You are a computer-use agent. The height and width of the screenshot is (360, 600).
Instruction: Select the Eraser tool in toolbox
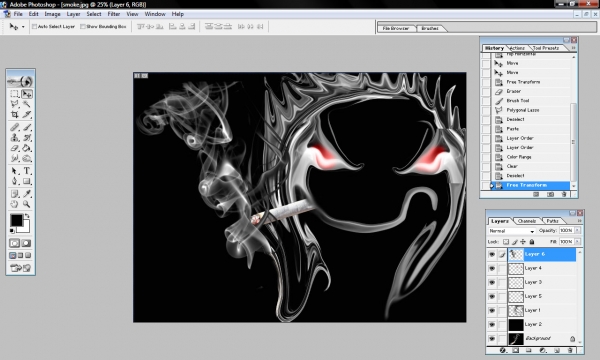[15, 148]
